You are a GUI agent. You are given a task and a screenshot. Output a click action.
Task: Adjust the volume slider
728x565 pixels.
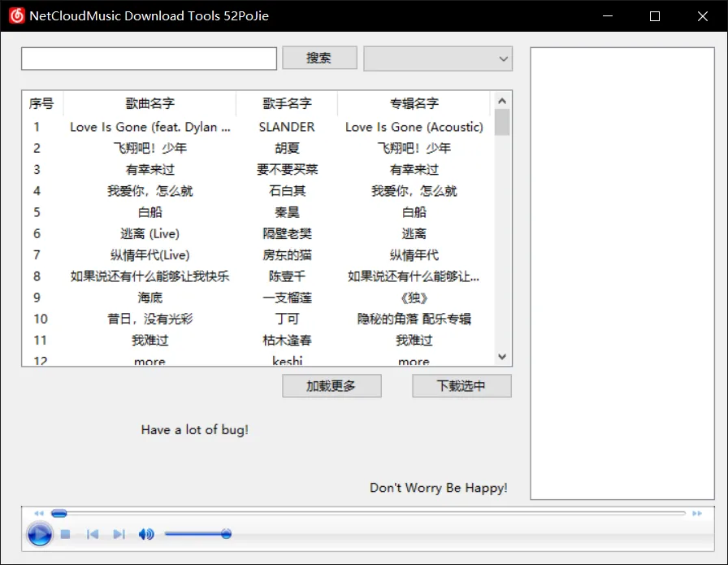(198, 534)
